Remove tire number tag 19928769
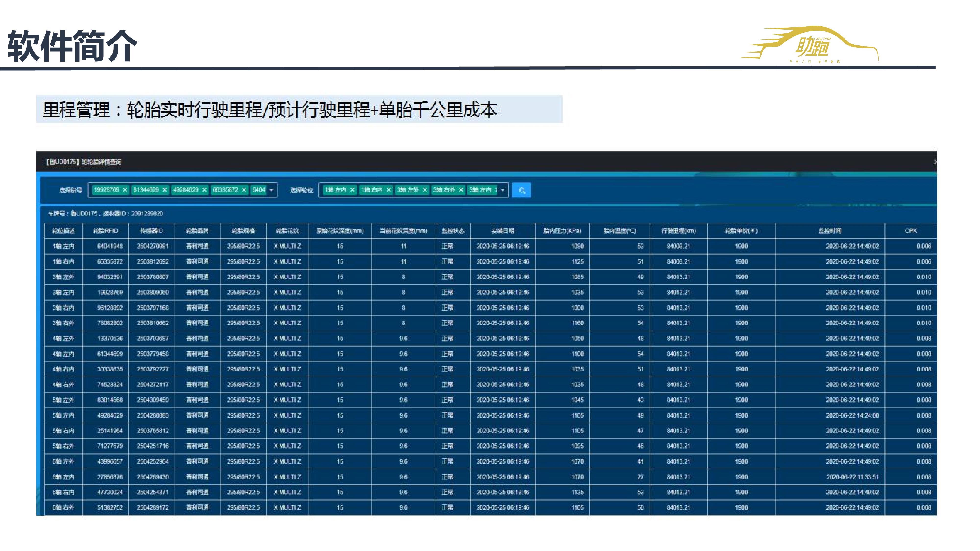The width and height of the screenshot is (980, 551). click(125, 190)
